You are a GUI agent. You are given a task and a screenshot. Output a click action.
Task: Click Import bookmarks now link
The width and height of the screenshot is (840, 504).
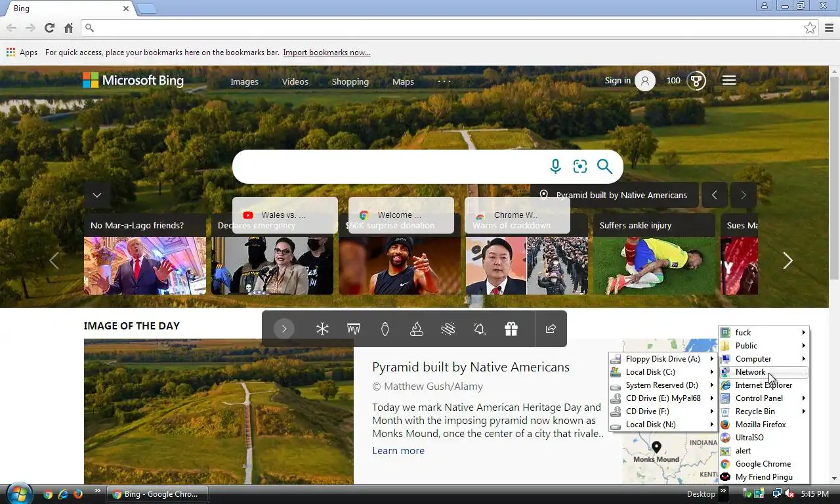pyautogui.click(x=327, y=52)
